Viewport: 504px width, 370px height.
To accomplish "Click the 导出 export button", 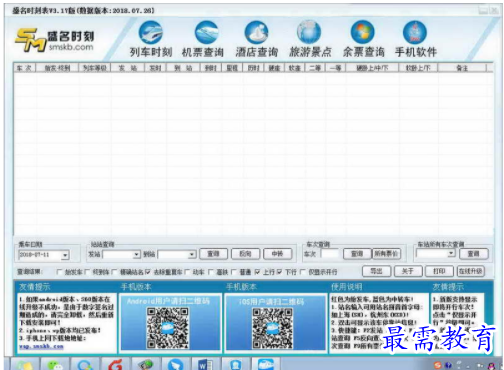I will tap(377, 271).
